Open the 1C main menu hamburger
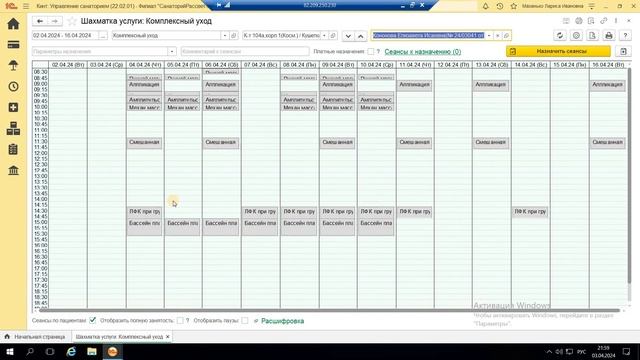Screen dimensions: 640x360 click(26, 6)
